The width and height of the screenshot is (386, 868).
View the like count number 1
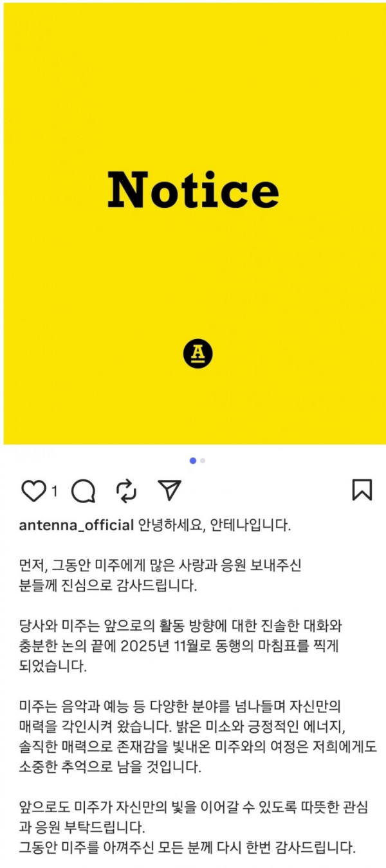[54, 492]
